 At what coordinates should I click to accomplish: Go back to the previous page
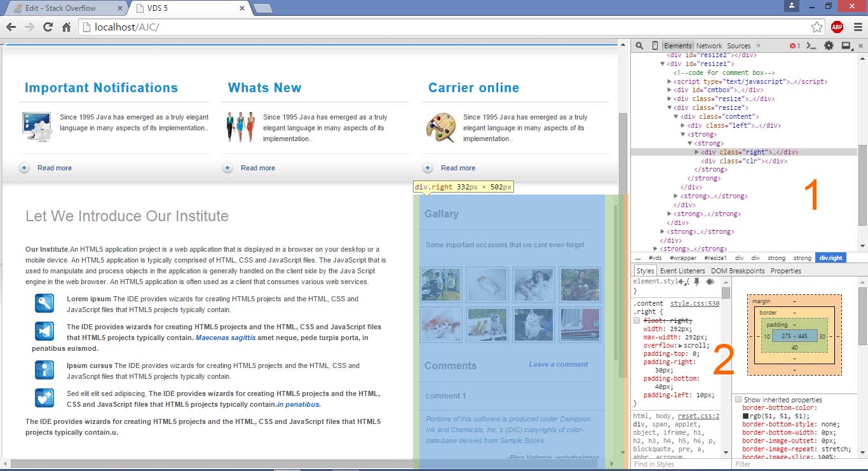tap(11, 27)
